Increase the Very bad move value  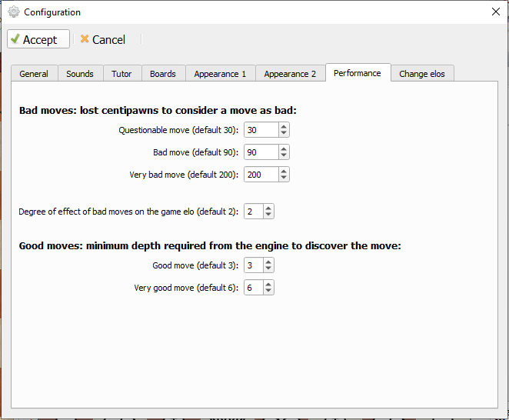pos(284,172)
